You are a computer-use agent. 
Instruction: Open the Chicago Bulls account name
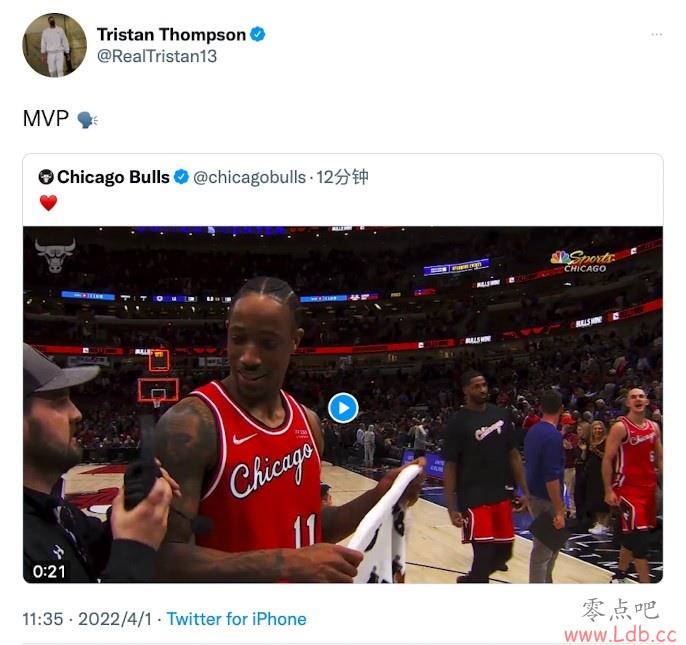click(113, 177)
